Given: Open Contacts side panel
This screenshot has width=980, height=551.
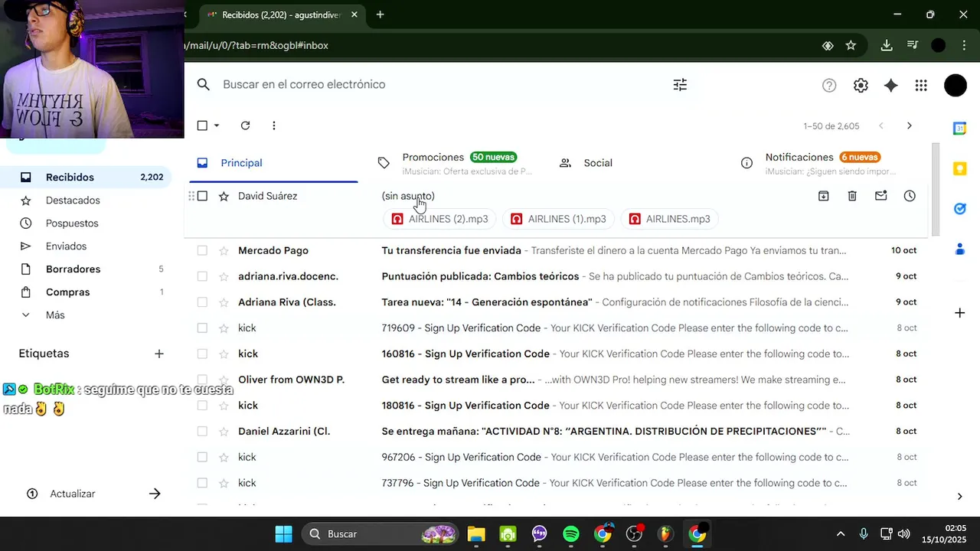Looking at the screenshot, I should pyautogui.click(x=959, y=249).
